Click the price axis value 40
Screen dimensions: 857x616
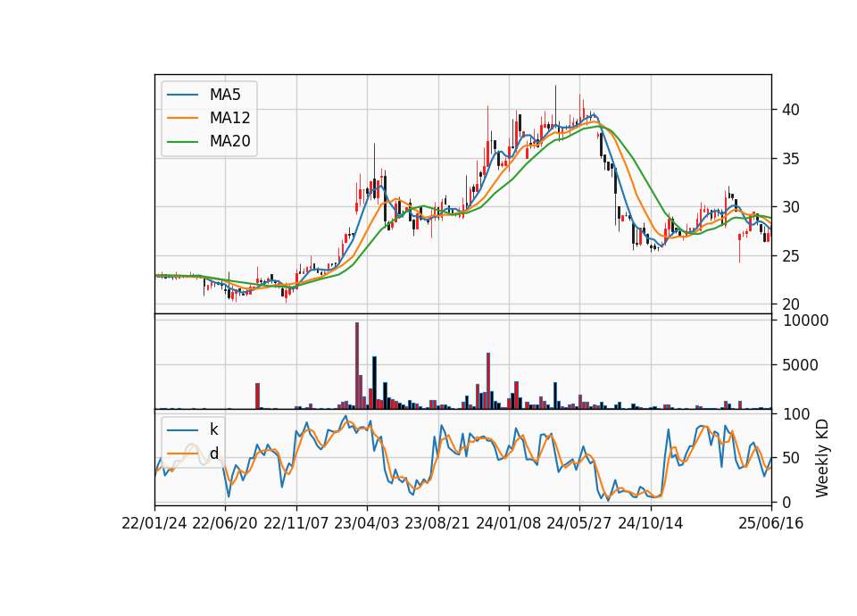pyautogui.click(x=790, y=110)
